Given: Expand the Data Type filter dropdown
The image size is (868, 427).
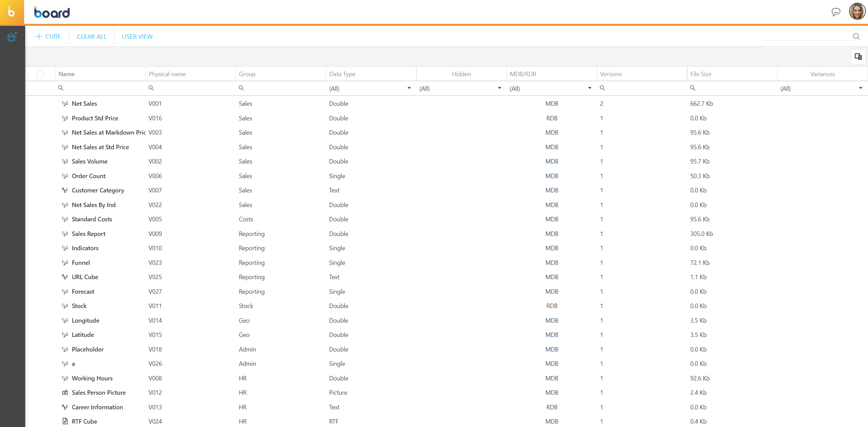Looking at the screenshot, I should (x=409, y=88).
